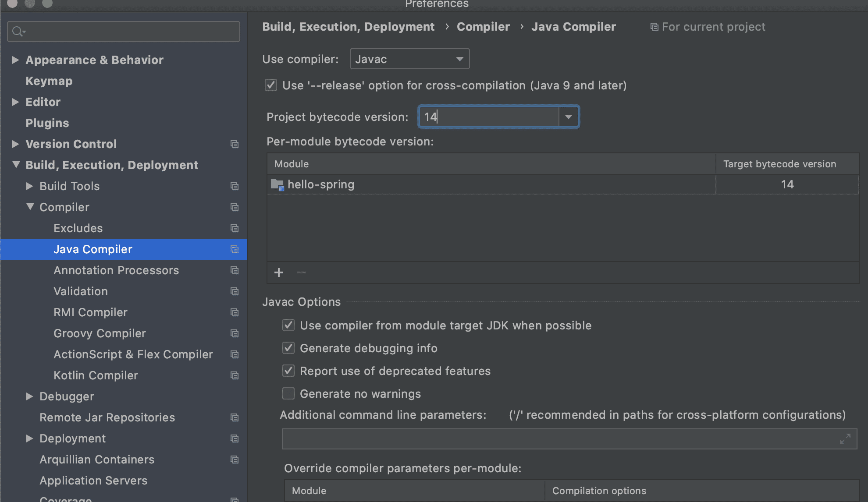
Task: Click the Arquillian Containers settings icon
Action: (x=235, y=460)
